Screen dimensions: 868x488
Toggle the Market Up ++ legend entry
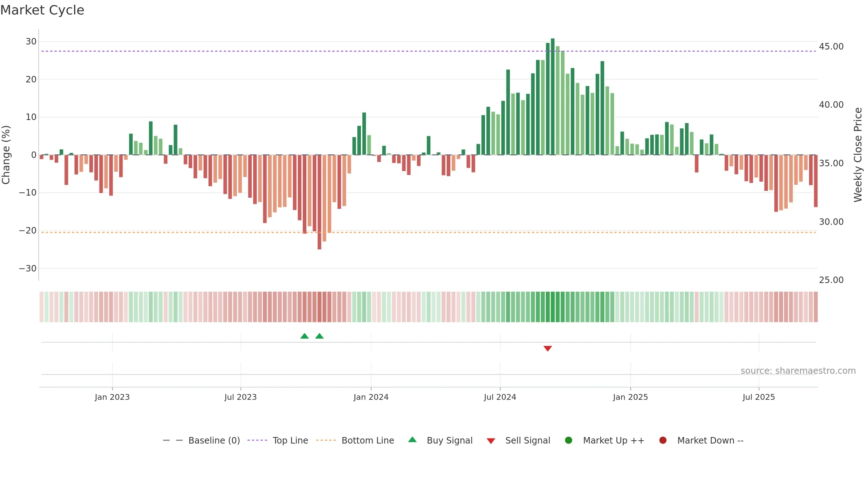point(604,440)
